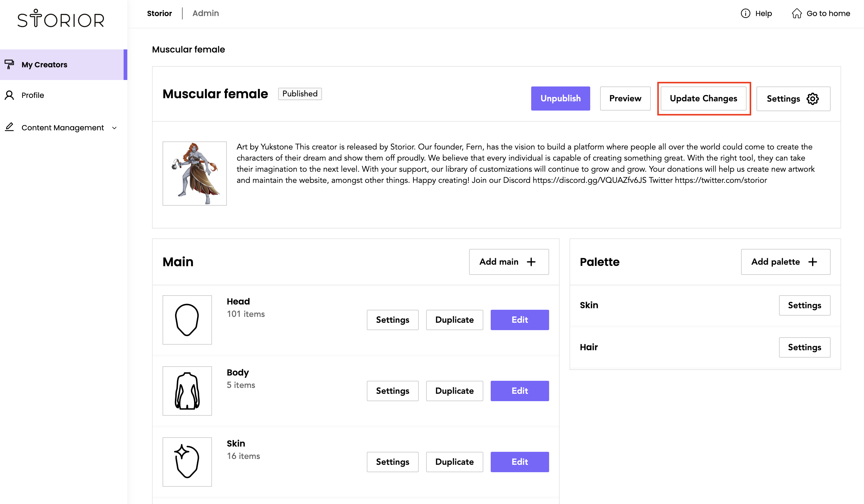Preview the Muscular female creator

point(625,98)
